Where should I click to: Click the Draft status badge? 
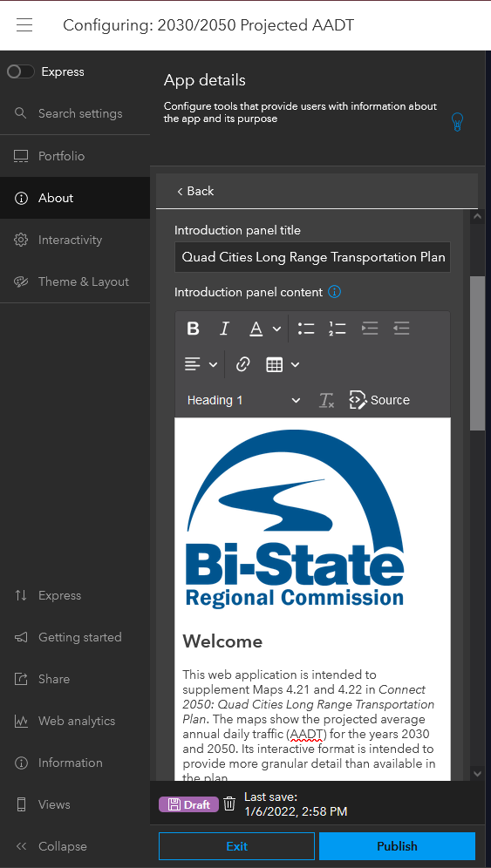(189, 804)
